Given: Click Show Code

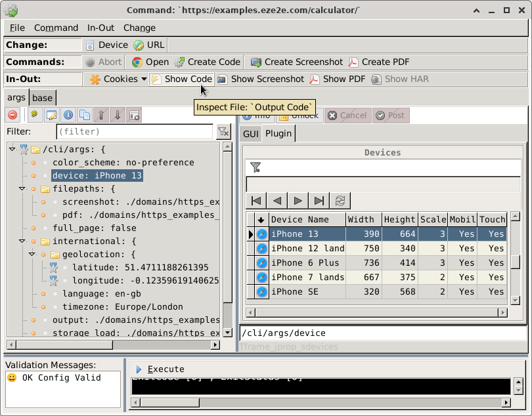Looking at the screenshot, I should 181,79.
